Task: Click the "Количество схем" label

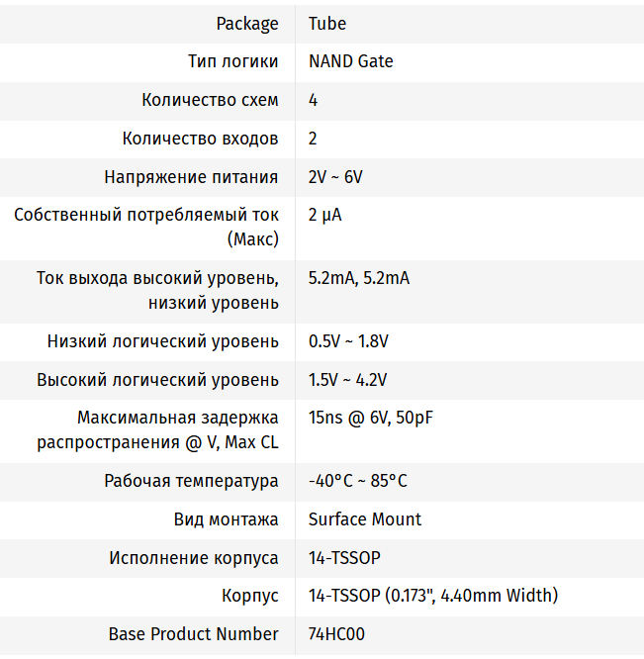Action: coord(210,100)
